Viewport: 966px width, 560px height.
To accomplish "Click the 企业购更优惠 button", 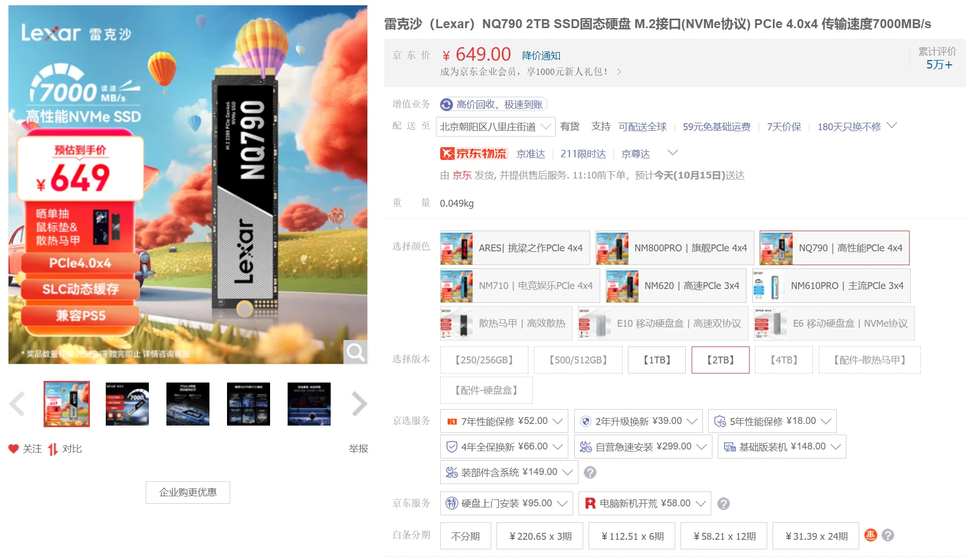I will tap(188, 493).
